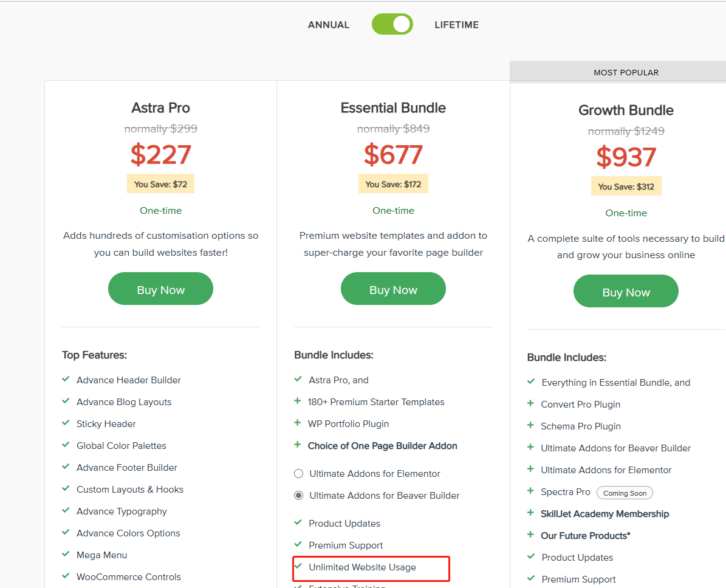726x588 pixels.
Task: Click plus icon next to 180+ Premium Starter Templates
Action: pos(298,401)
